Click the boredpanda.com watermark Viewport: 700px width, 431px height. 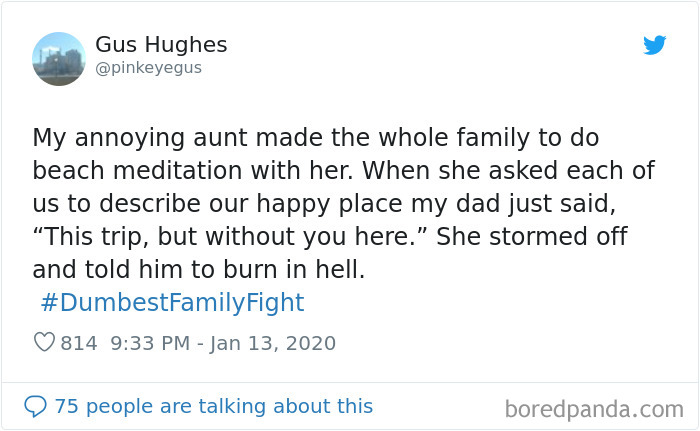pos(594,408)
